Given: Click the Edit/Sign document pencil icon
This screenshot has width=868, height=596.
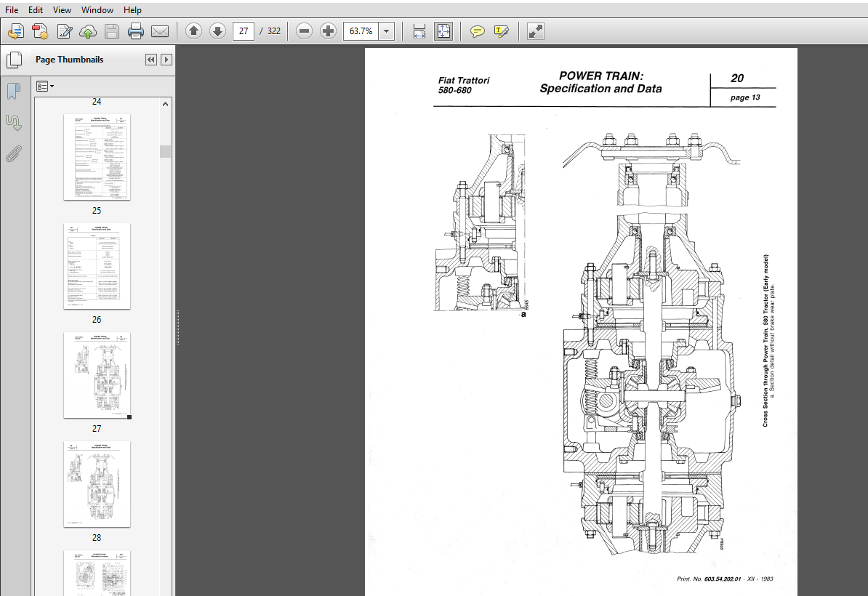Looking at the screenshot, I should point(64,31).
